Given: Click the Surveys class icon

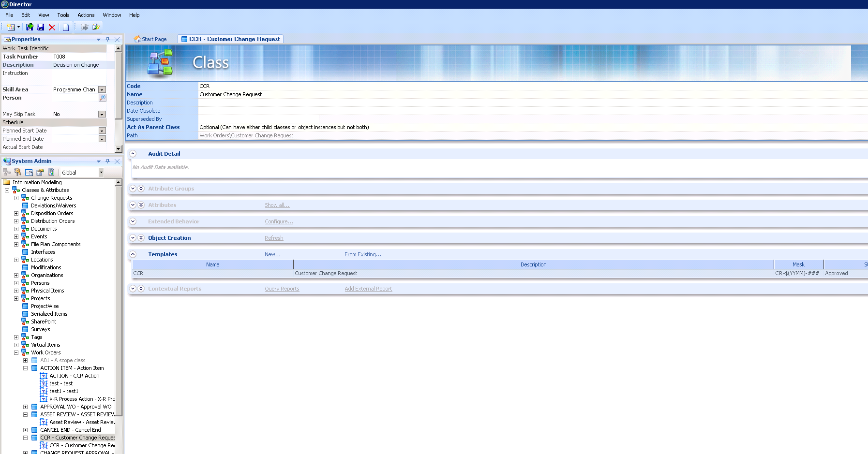Looking at the screenshot, I should 25,329.
